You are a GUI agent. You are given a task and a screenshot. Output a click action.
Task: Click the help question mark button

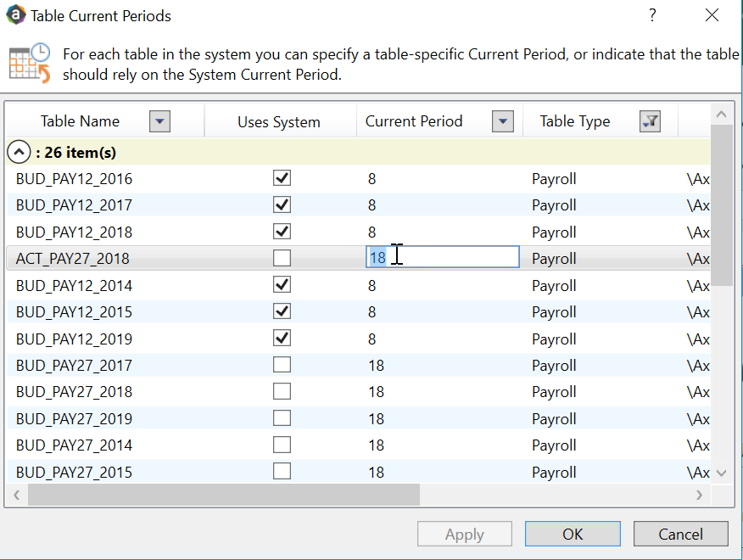pos(652,15)
